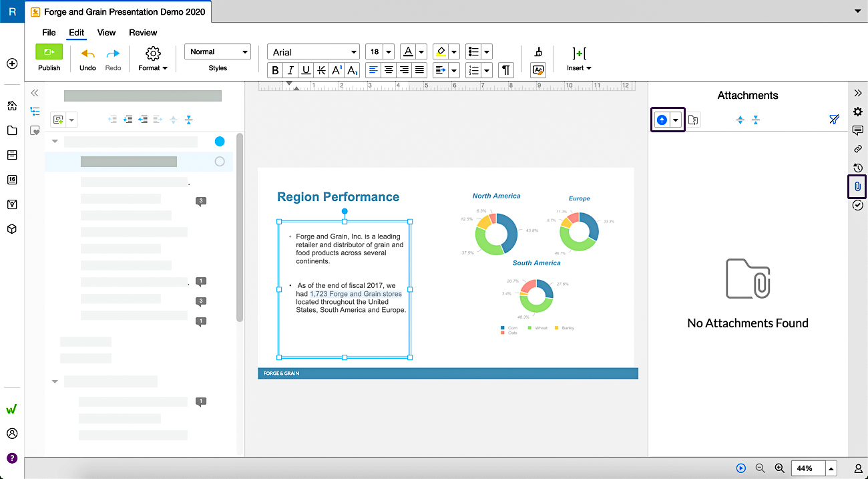Click the add slide button in outline toolbar
The width and height of the screenshot is (868, 479).
(59, 120)
